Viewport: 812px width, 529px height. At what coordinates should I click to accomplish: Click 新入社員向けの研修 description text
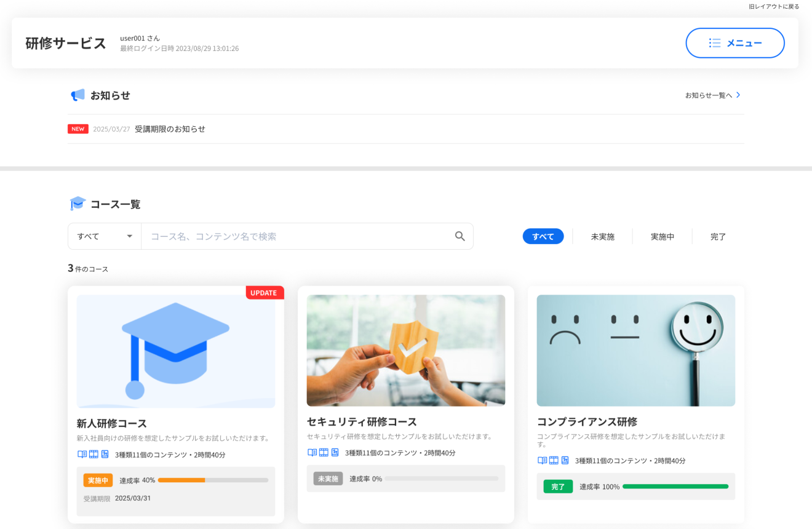click(173, 439)
